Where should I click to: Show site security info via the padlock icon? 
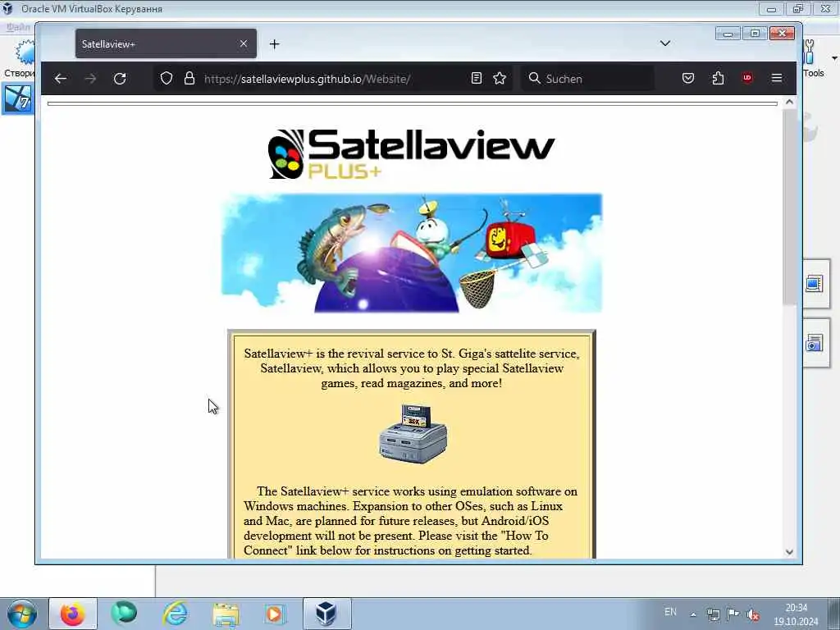pyautogui.click(x=189, y=78)
